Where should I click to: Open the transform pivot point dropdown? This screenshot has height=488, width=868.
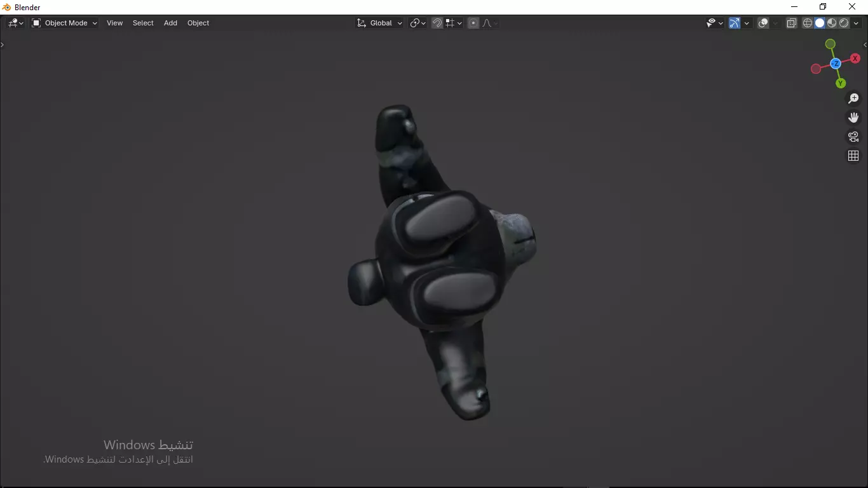click(417, 23)
